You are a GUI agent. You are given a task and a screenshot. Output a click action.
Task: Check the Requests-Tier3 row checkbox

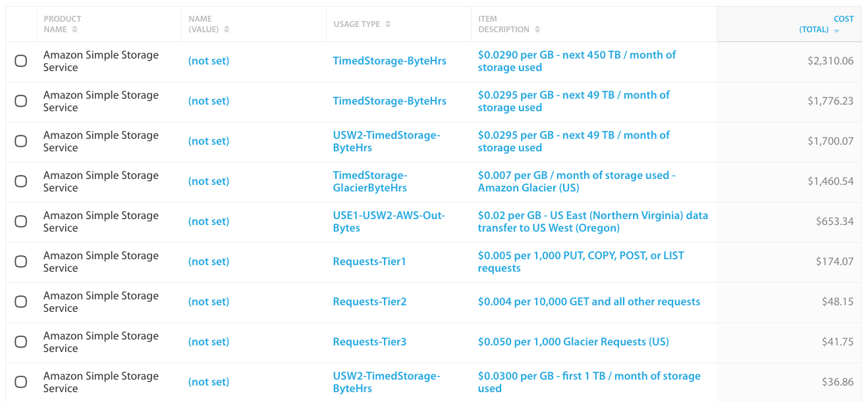tap(20, 341)
